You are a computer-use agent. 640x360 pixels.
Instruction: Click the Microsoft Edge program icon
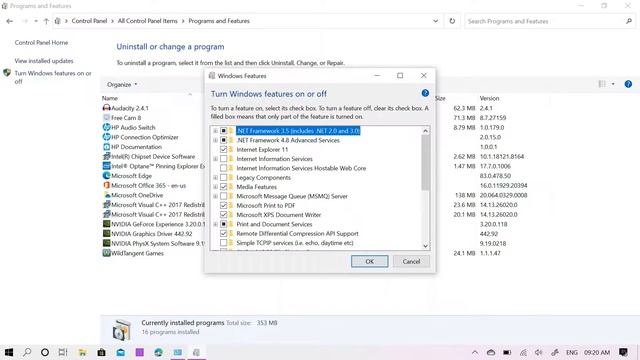tap(107, 176)
